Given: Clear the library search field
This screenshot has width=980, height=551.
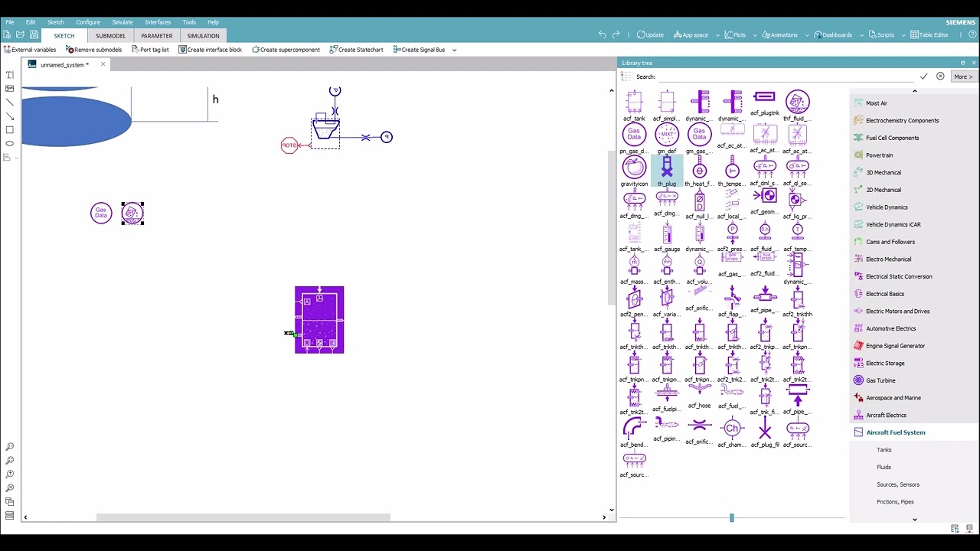Looking at the screenshot, I should pyautogui.click(x=940, y=77).
